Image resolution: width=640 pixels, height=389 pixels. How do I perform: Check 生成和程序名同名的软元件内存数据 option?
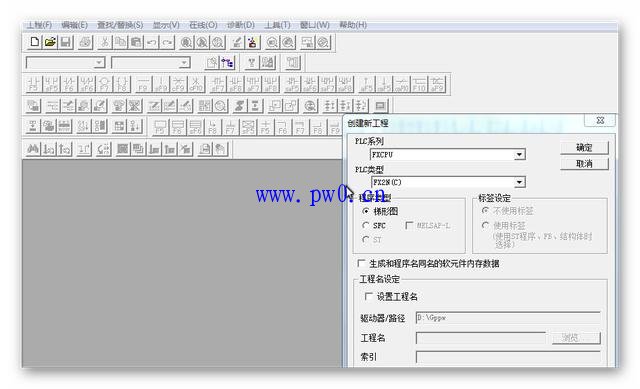pyautogui.click(x=361, y=263)
